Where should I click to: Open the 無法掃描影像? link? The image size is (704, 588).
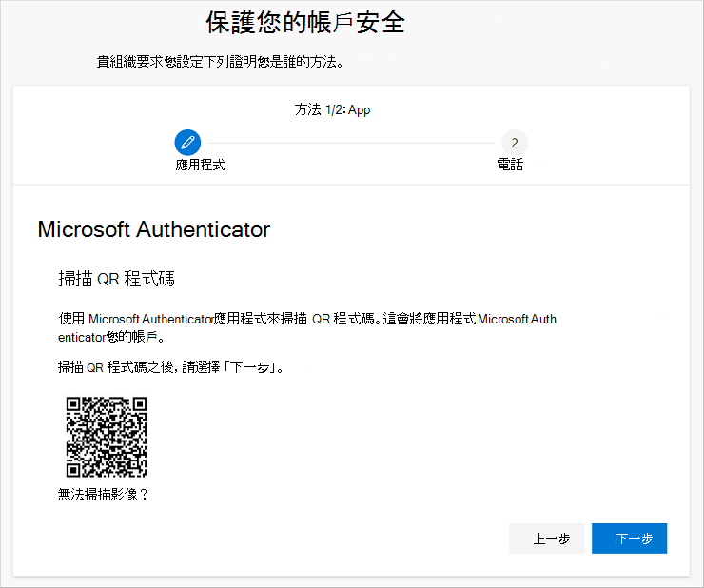click(103, 495)
